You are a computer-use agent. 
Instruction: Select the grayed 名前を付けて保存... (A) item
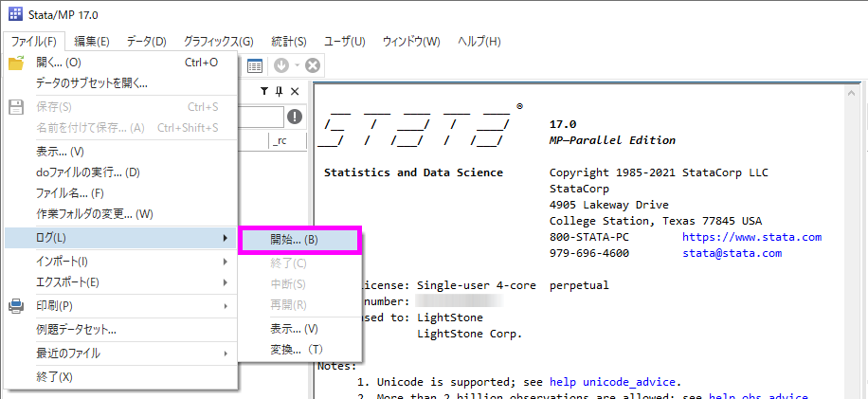(x=121, y=128)
